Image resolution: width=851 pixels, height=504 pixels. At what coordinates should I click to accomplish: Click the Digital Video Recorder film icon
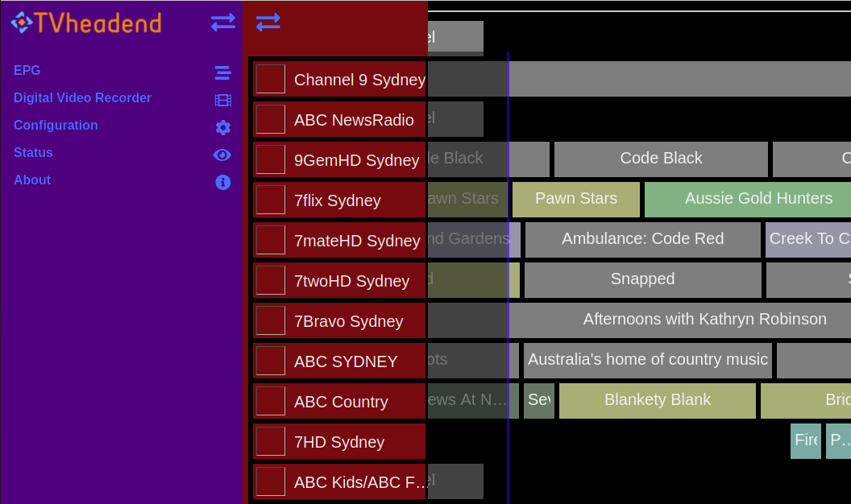(x=223, y=101)
